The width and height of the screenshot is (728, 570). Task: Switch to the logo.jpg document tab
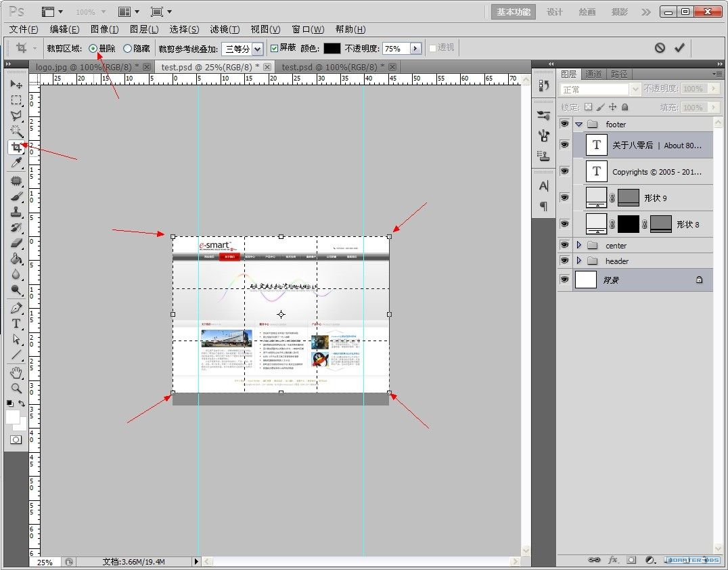click(92, 68)
